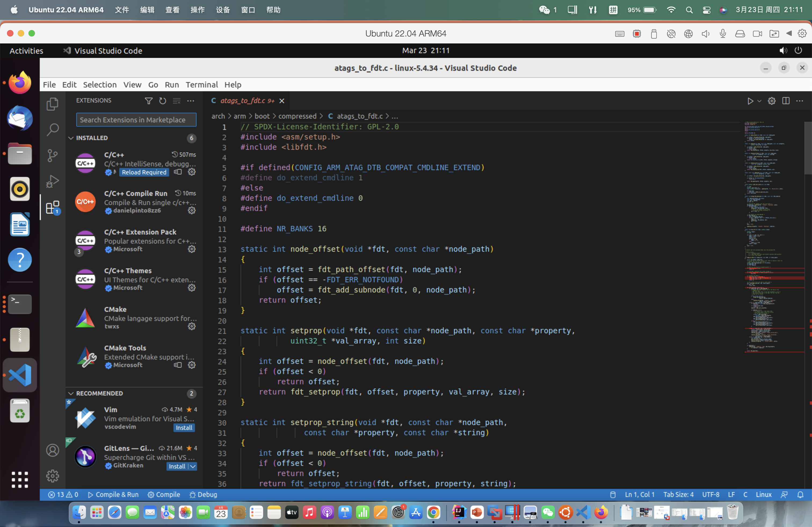Click the feedback icon in status bar
The height and width of the screenshot is (527, 812).
(x=784, y=495)
